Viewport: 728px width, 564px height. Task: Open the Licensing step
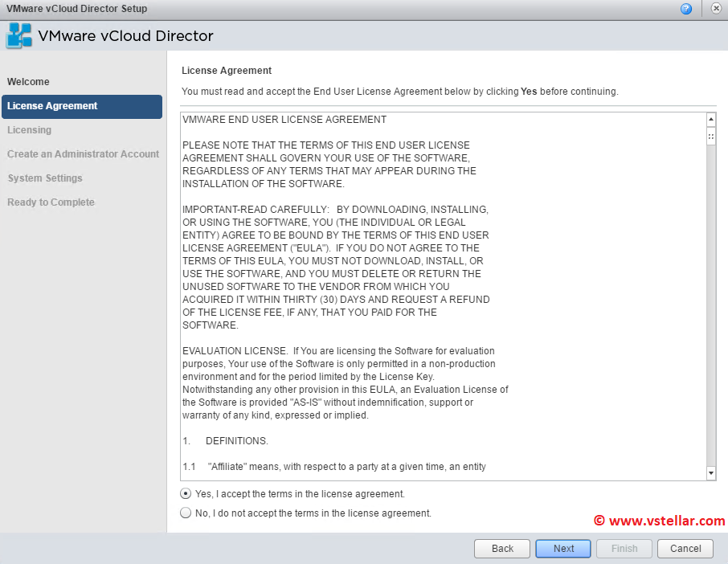tap(30, 130)
